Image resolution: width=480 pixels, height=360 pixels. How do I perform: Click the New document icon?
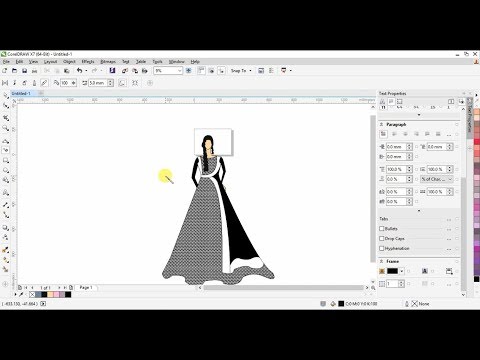(5, 71)
